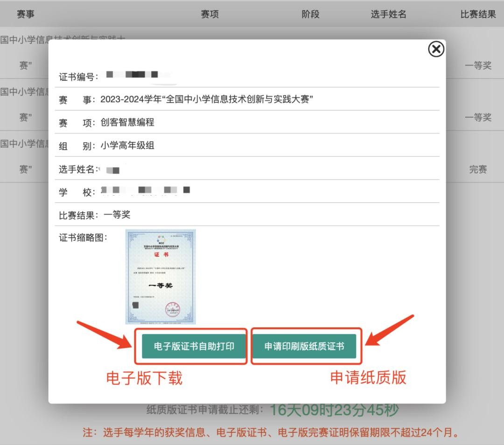Select the 比赛结果 column header
This screenshot has width=504, height=445.
(478, 14)
